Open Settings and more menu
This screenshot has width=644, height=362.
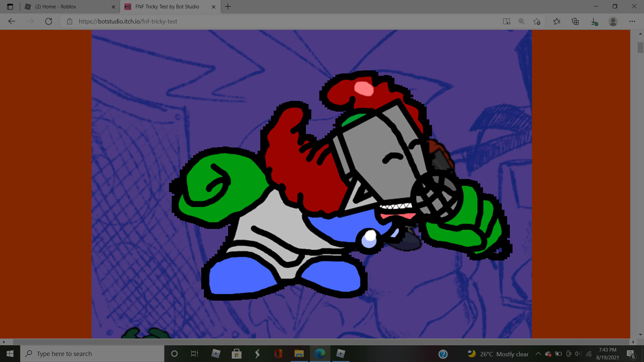coord(632,21)
